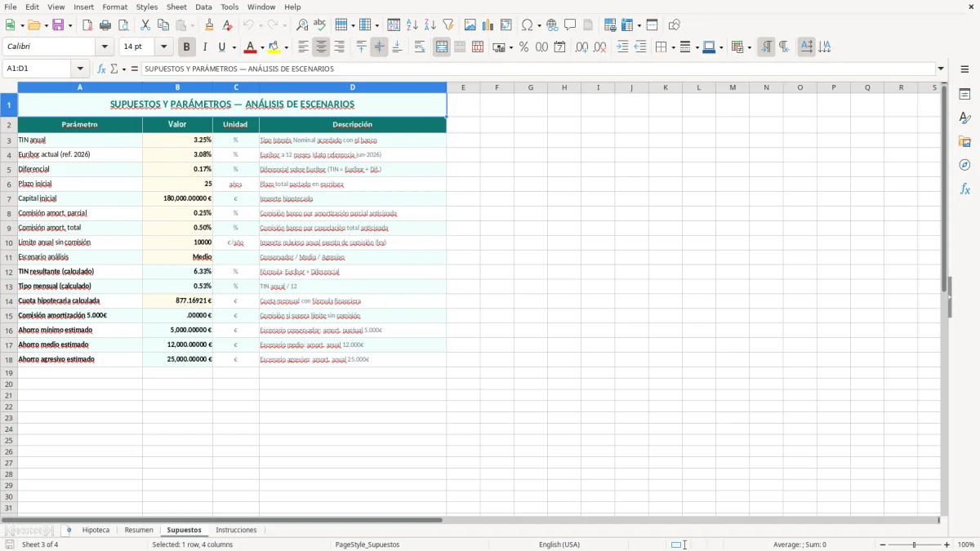Open Print Preview from the toolbar
Screen dimensions: 980x551
point(123,25)
